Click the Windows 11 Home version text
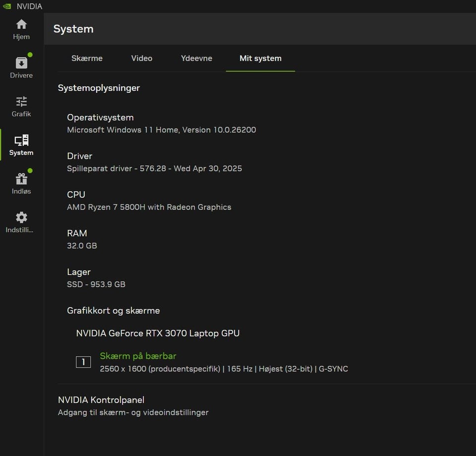 pos(161,130)
